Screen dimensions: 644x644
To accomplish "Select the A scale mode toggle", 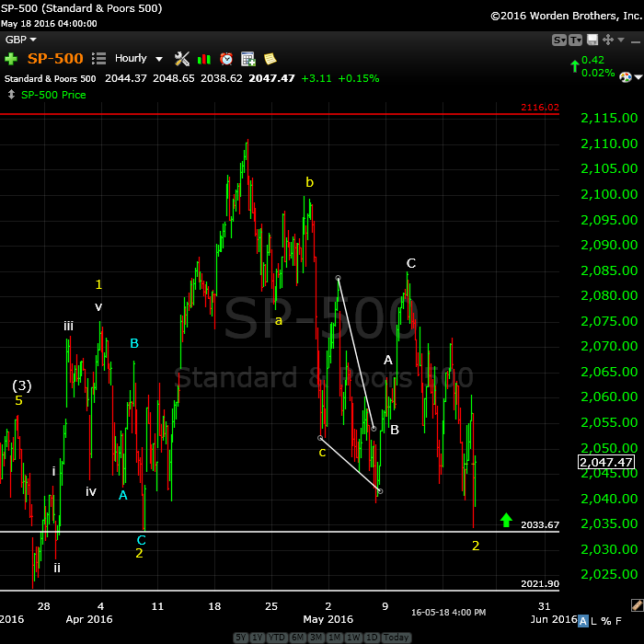I will click(x=582, y=621).
